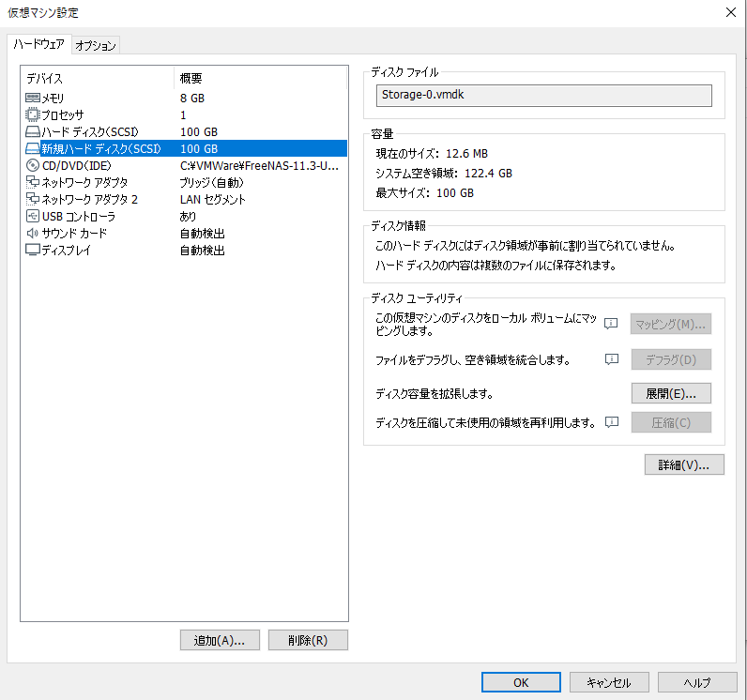Select the ディスプレイ row label

click(67, 250)
